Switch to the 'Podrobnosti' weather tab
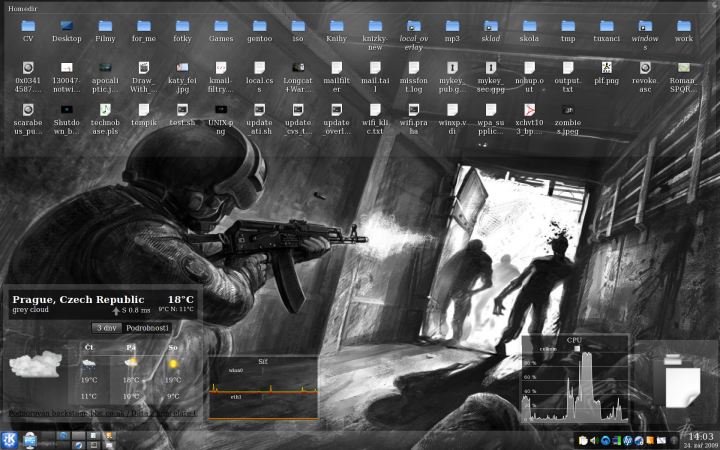The height and width of the screenshot is (450, 720). 146,328
